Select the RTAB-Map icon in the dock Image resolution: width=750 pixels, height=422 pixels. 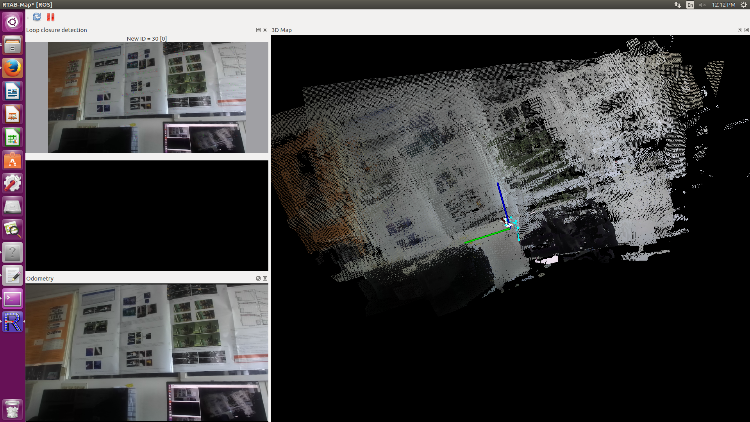pos(13,321)
